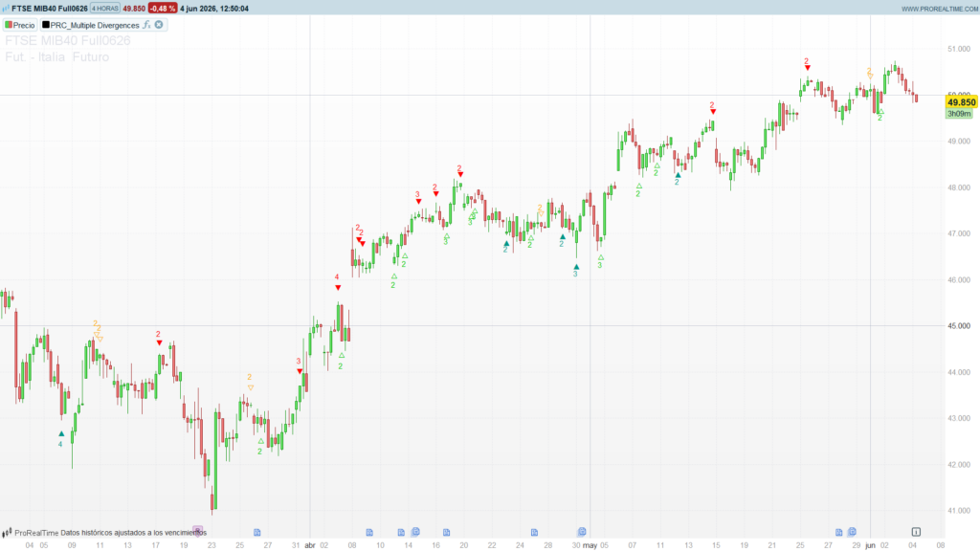Click the may month label on the time axis

pos(590,545)
